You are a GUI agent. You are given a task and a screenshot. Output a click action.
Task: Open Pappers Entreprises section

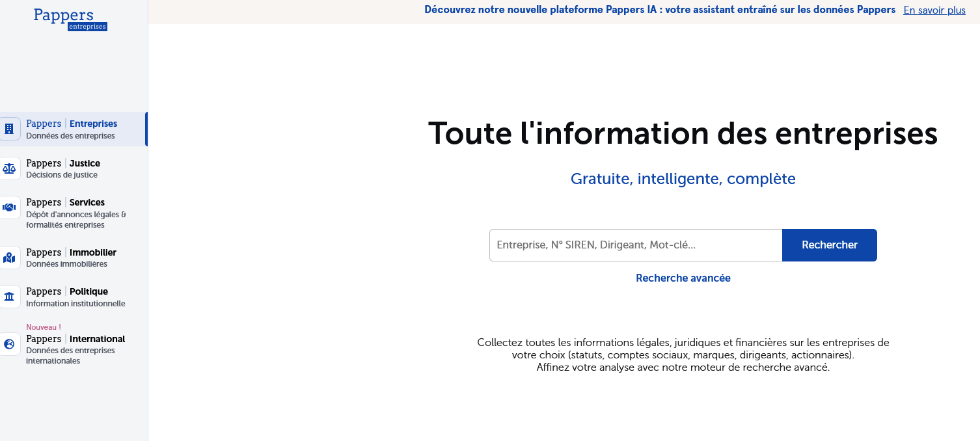tap(74, 129)
